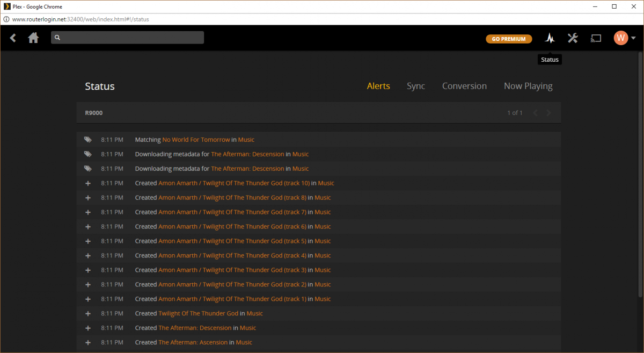Click the 1 of 1 page indicator
This screenshot has height=353, width=644.
click(x=515, y=113)
